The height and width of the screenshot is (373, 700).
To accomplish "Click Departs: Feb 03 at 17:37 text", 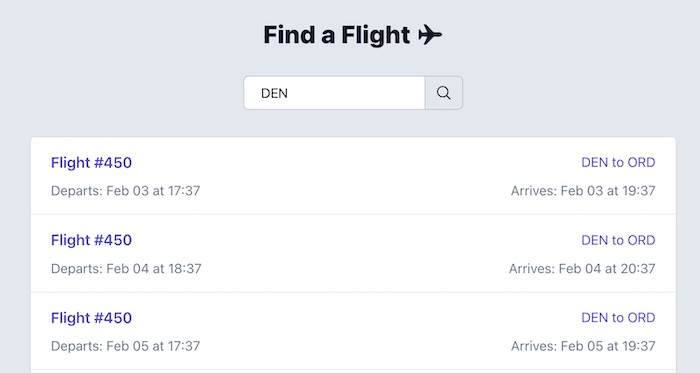I will [x=125, y=191].
